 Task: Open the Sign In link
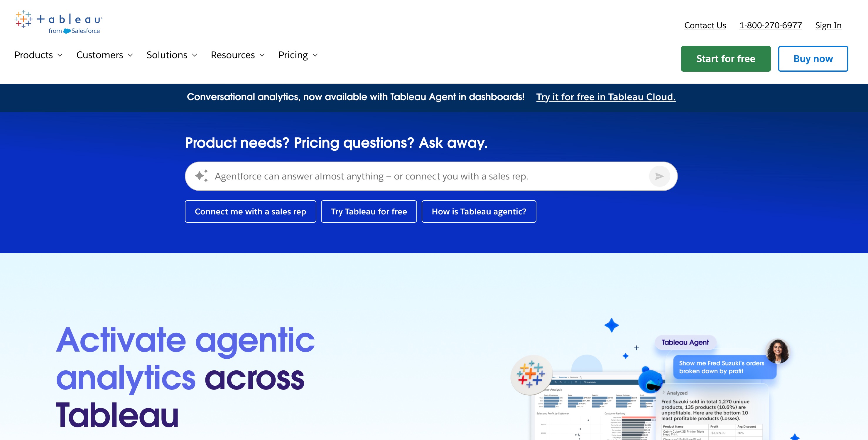click(828, 25)
